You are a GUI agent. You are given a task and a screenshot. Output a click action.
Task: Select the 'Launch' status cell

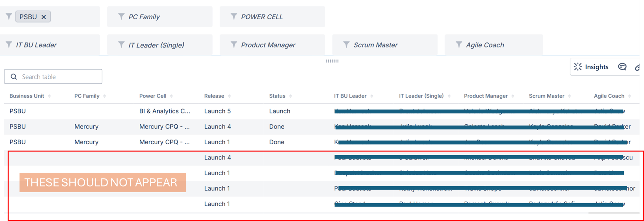[x=279, y=111]
